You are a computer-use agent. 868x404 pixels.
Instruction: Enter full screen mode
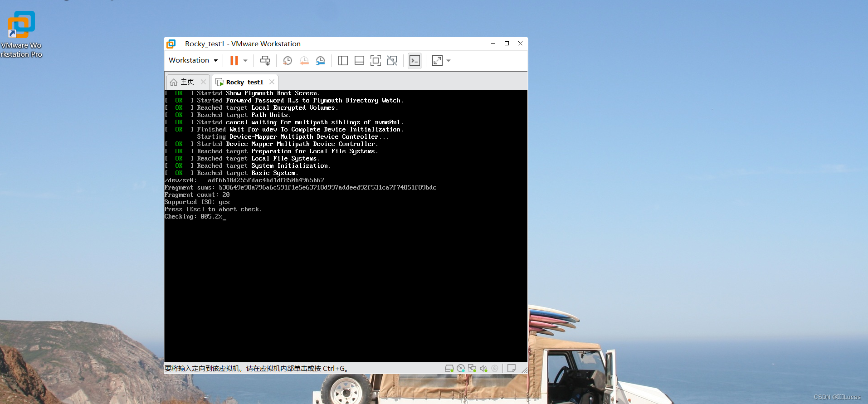[375, 60]
